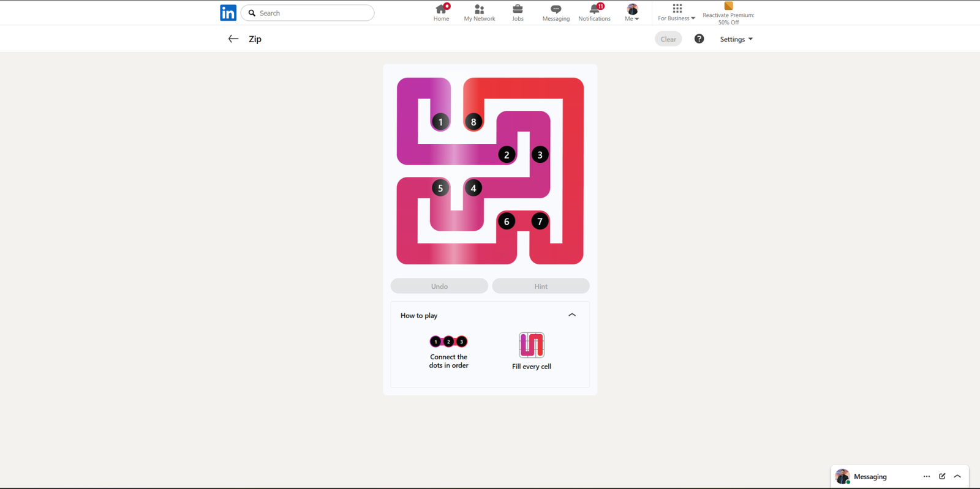Click inside the Search field
Screen dimensions: 980x489
point(314,13)
